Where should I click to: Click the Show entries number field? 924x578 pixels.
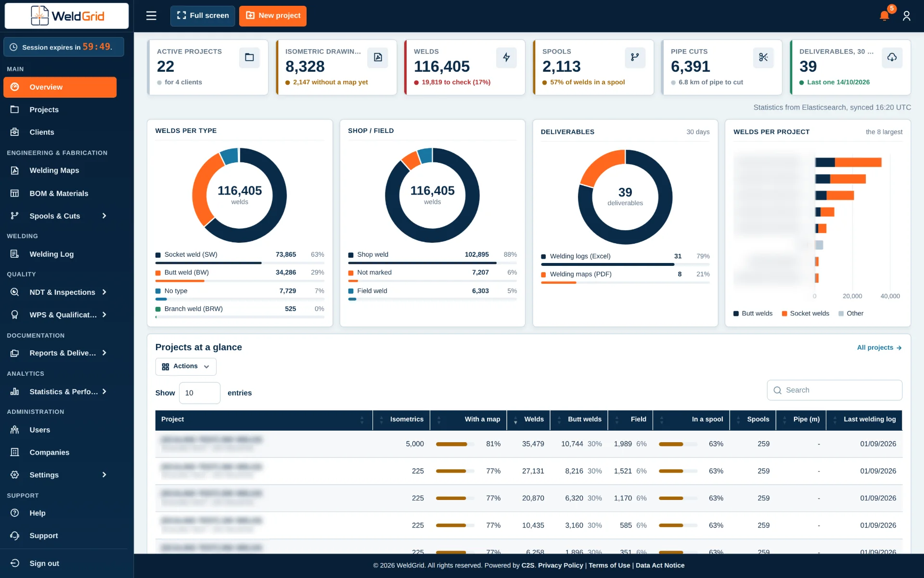pyautogui.click(x=200, y=393)
